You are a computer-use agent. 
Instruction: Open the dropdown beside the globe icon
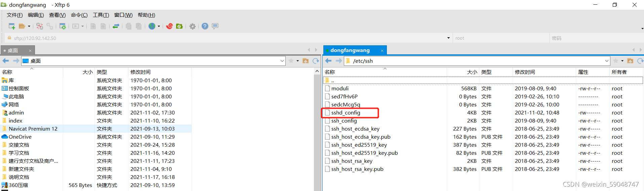(159, 26)
